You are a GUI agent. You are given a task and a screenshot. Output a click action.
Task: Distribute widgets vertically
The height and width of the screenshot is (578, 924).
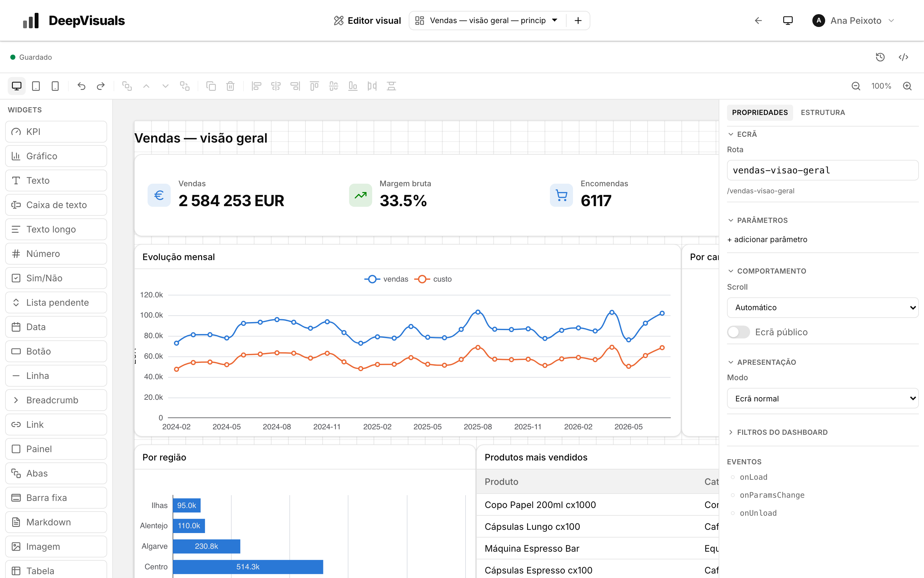coord(391,86)
